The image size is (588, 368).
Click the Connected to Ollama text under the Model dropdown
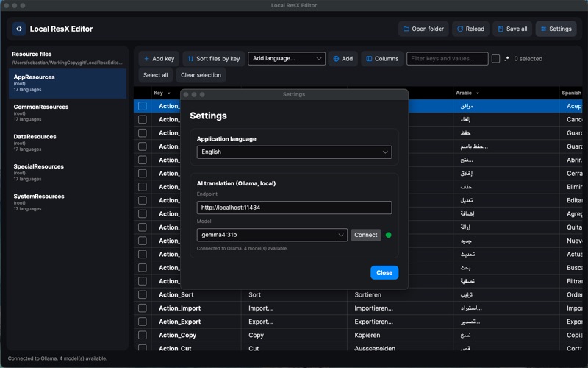(243, 249)
